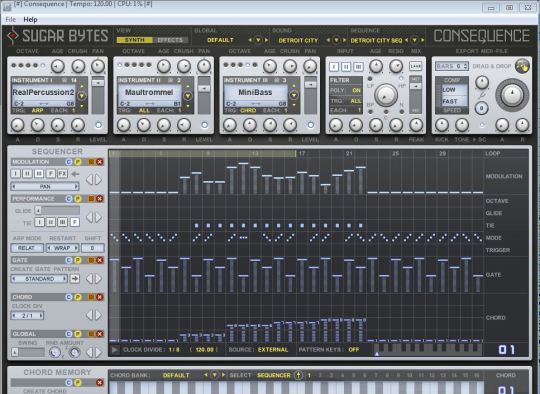
Task: Click the Drag & Drop MIDI export icon
Action: coord(522,66)
